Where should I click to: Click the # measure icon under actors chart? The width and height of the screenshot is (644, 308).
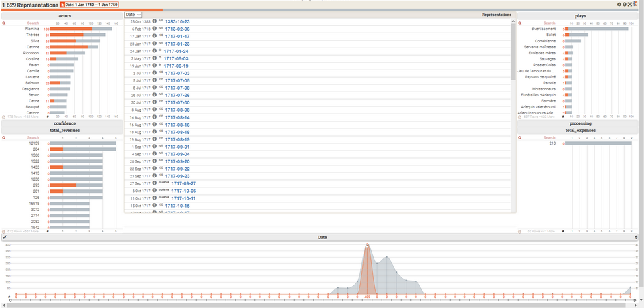click(x=48, y=117)
